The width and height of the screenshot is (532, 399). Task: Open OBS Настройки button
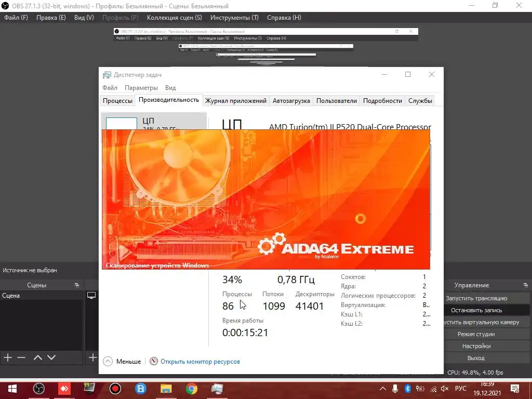476,346
